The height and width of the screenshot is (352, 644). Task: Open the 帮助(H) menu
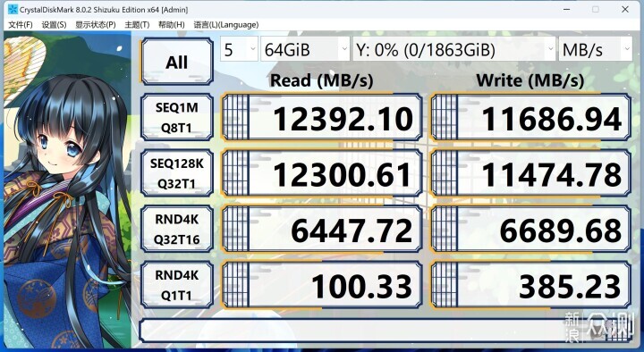coord(171,25)
